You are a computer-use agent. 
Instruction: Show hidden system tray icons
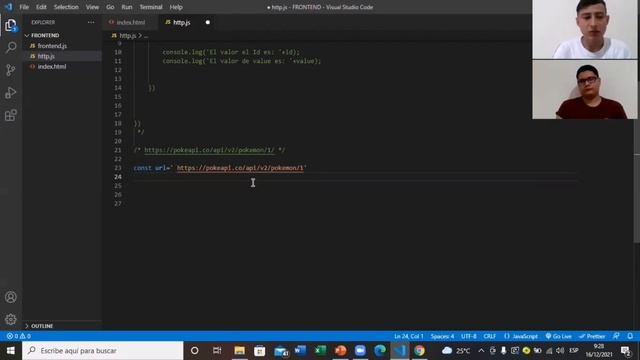(x=481, y=351)
